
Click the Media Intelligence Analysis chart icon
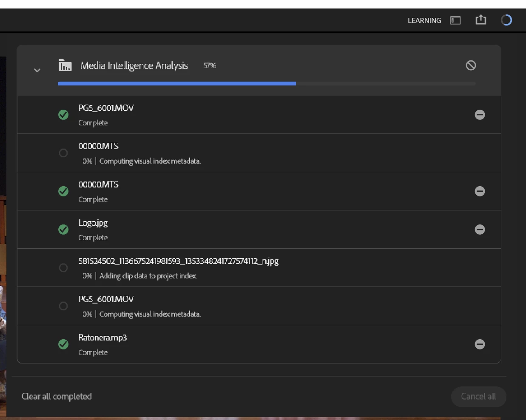(65, 65)
